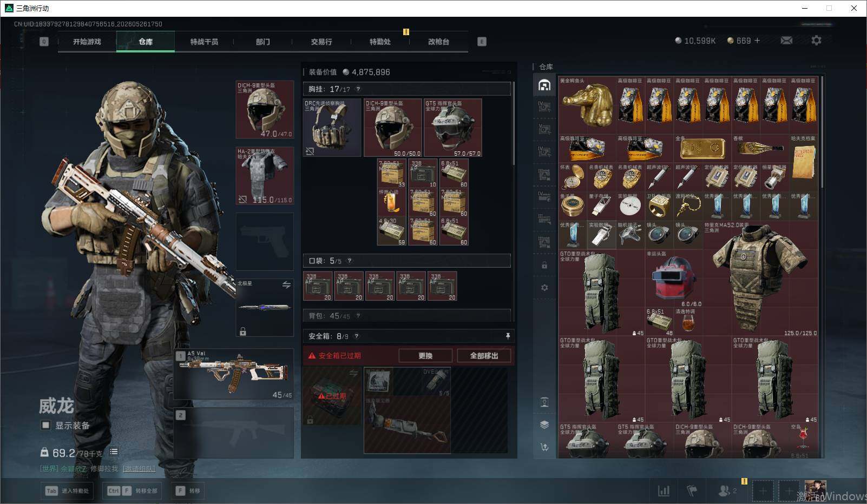The height and width of the screenshot is (504, 867).
Task: Select the equipped DICH-9 helmet slot showing 47.0
Action: point(265,110)
